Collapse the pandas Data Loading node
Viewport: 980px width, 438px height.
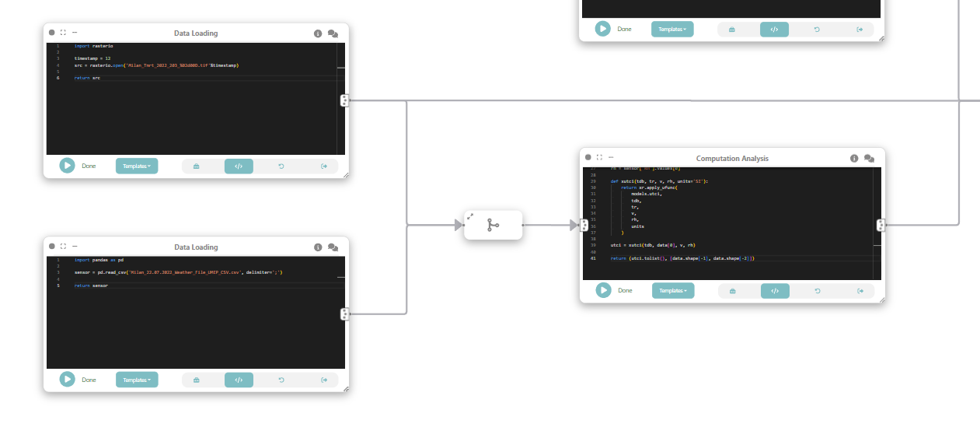point(75,247)
